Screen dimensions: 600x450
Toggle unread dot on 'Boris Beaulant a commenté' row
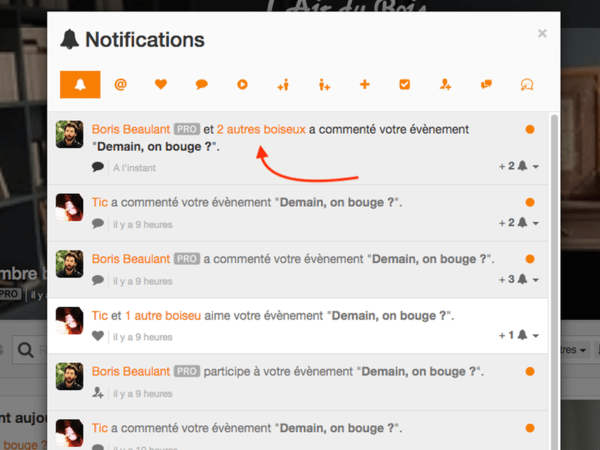click(x=530, y=259)
